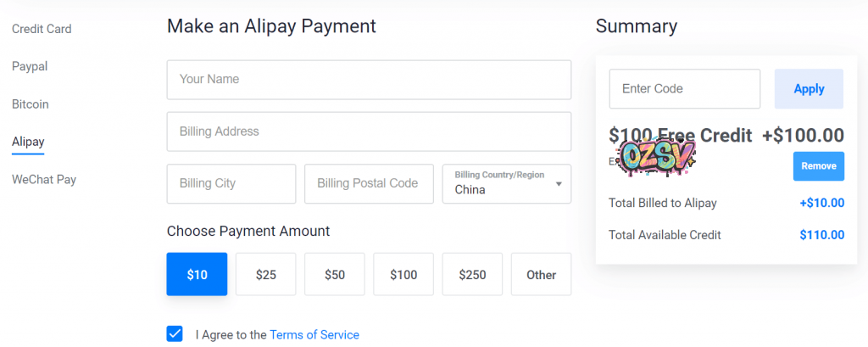
Task: Select Other payment amount option
Action: (541, 274)
